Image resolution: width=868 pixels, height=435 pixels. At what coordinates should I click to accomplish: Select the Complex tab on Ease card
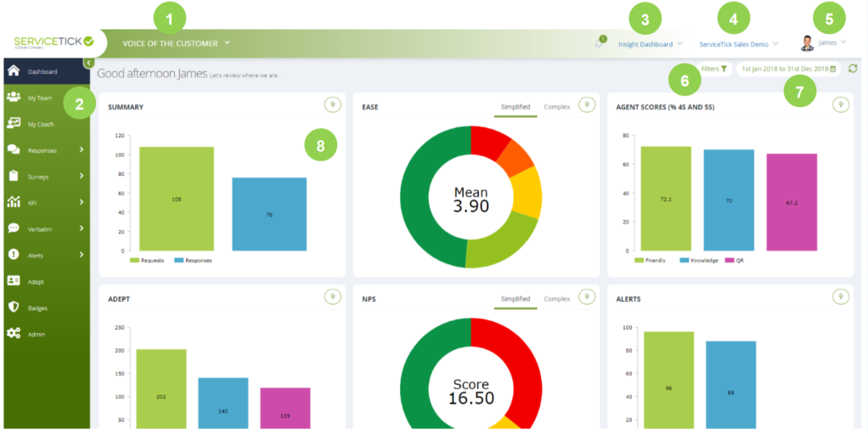557,107
